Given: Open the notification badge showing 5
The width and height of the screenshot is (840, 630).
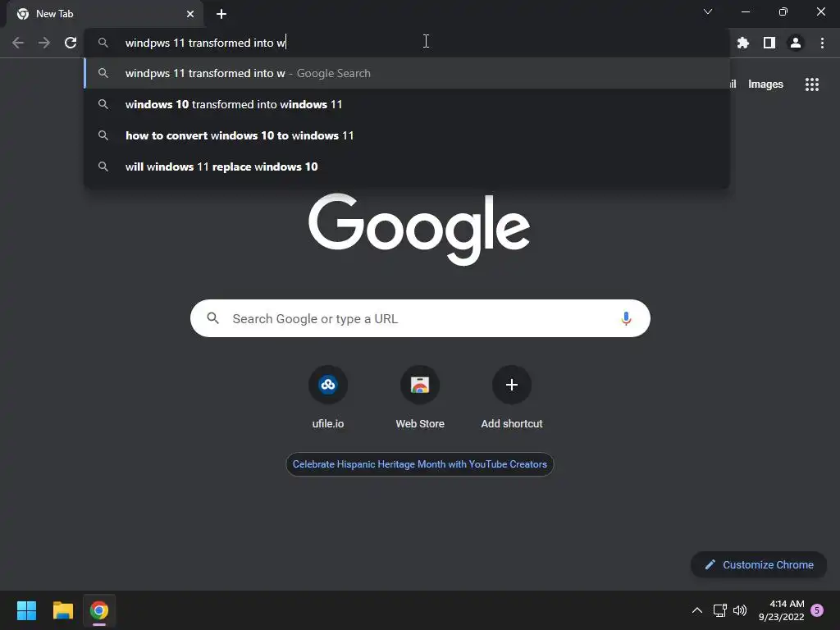Looking at the screenshot, I should pos(817,610).
